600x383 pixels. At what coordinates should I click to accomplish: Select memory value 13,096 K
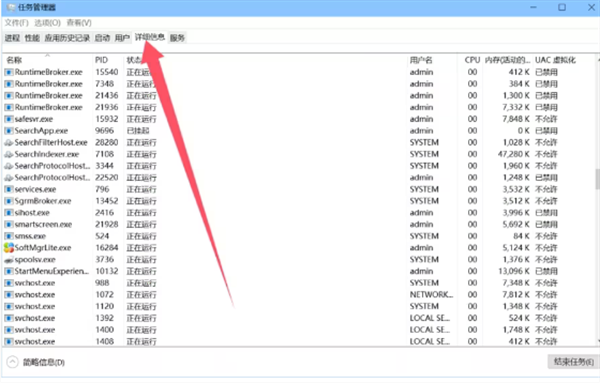click(x=514, y=271)
